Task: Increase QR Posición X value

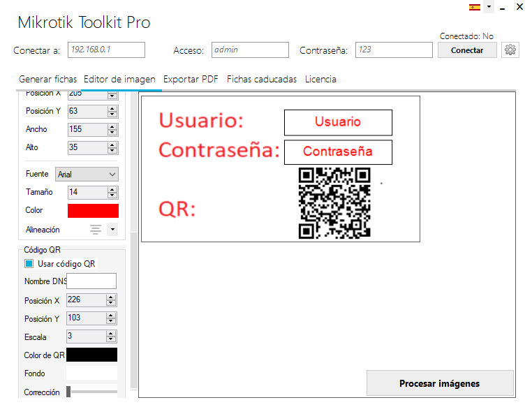Action: [x=111, y=297]
